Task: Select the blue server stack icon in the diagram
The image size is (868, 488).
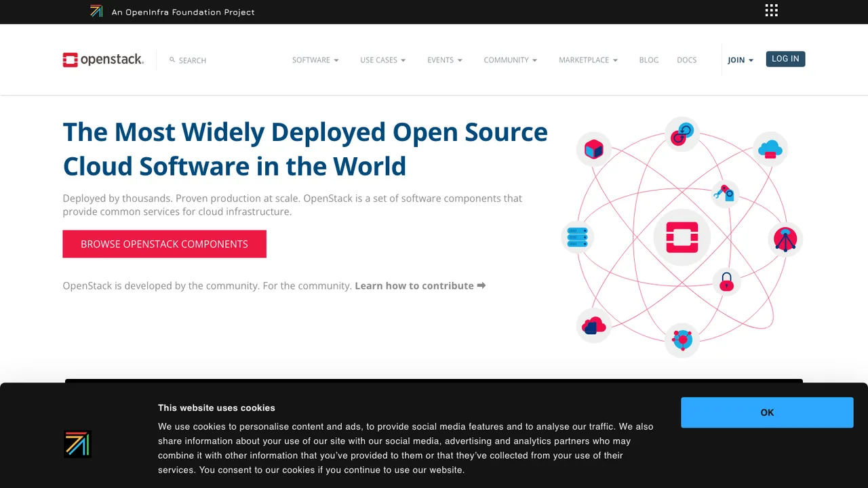Action: point(577,237)
